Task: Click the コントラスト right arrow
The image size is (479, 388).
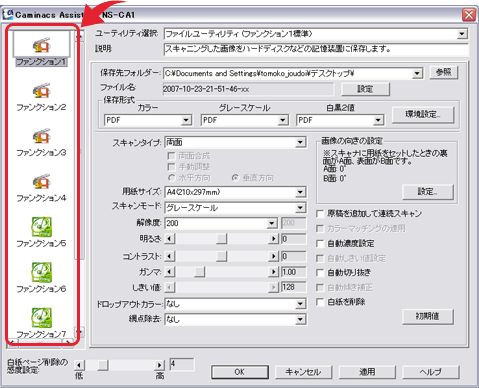Action: point(273,256)
